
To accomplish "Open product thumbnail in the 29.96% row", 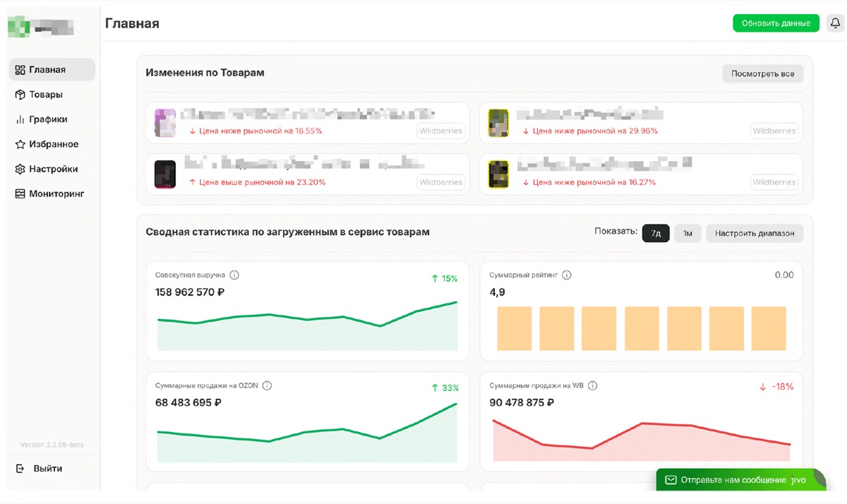I will pyautogui.click(x=499, y=123).
